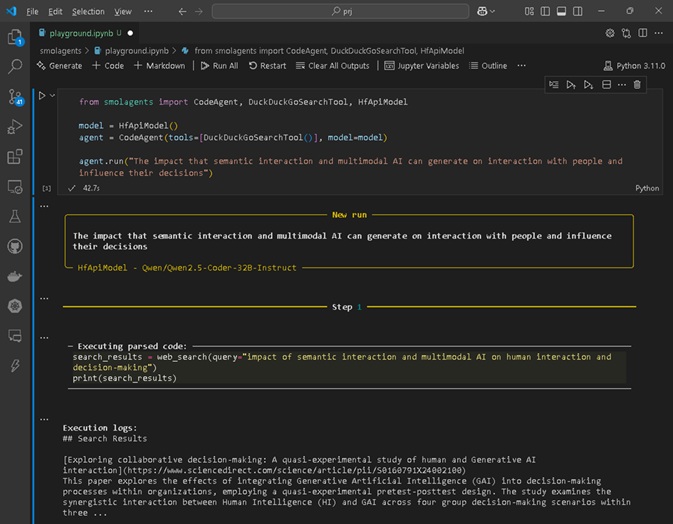The width and height of the screenshot is (673, 524).
Task: Open the changes compare icon in editor toolbar
Action: point(626,33)
